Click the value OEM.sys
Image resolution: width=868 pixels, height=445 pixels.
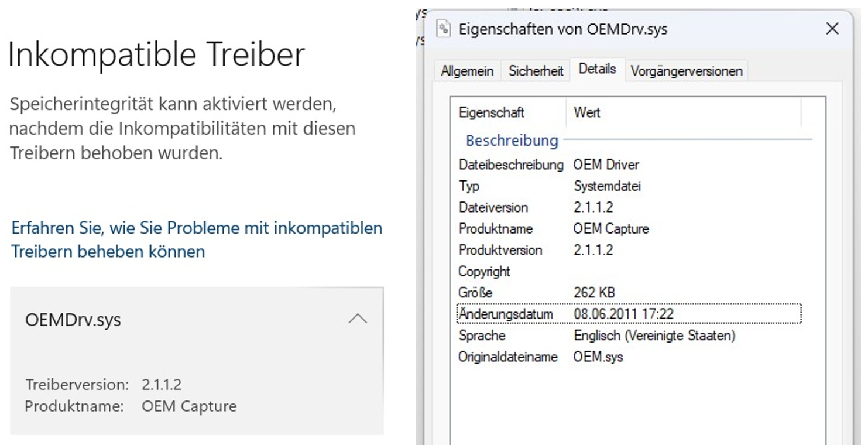point(598,357)
